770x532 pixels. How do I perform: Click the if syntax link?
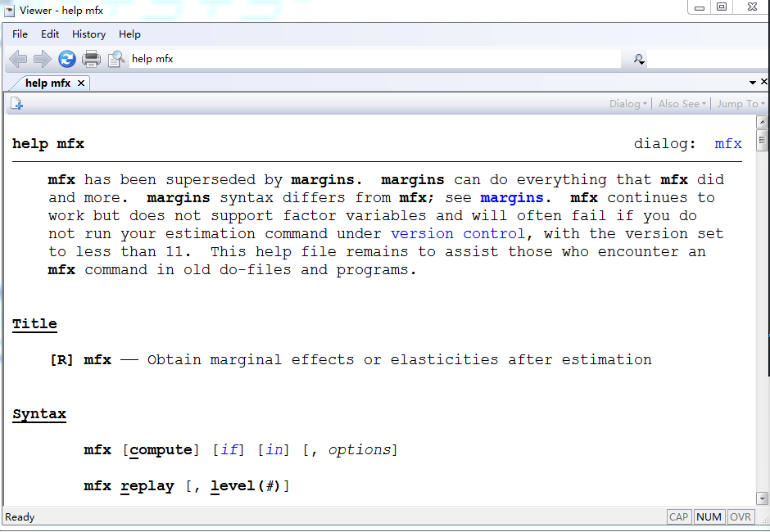pyautogui.click(x=229, y=450)
